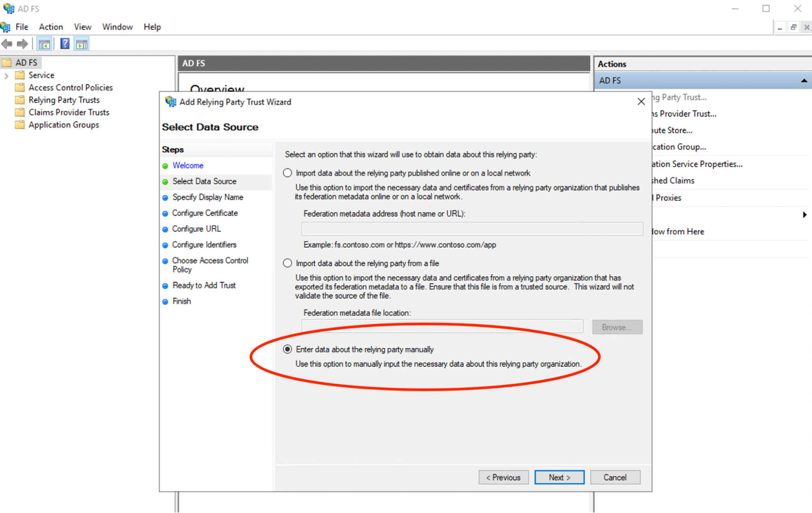This screenshot has height=513, width=812.
Task: Toggle the Action pane visibility icon
Action: (81, 43)
